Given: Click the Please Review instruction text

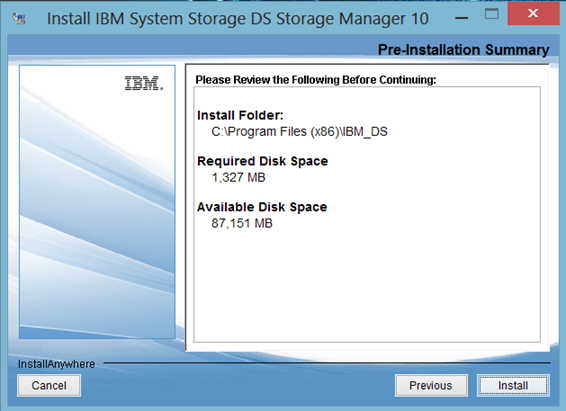Looking at the screenshot, I should tap(315, 80).
